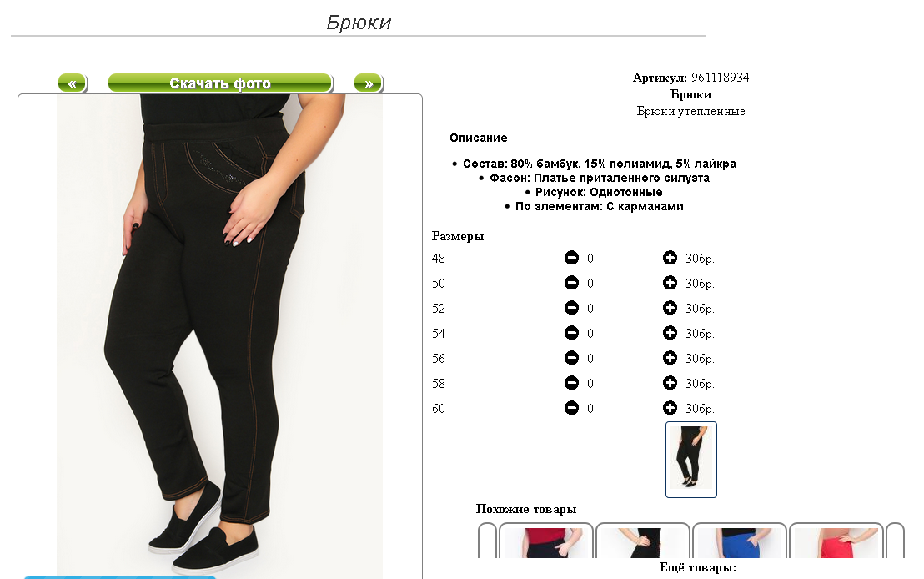This screenshot has height=579, width=924.
Task: Click minus icon for size 54
Action: 571,333
